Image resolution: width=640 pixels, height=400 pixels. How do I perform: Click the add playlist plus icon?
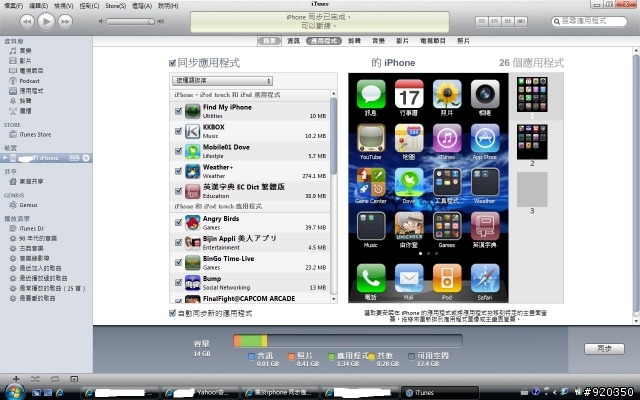(x=16, y=379)
